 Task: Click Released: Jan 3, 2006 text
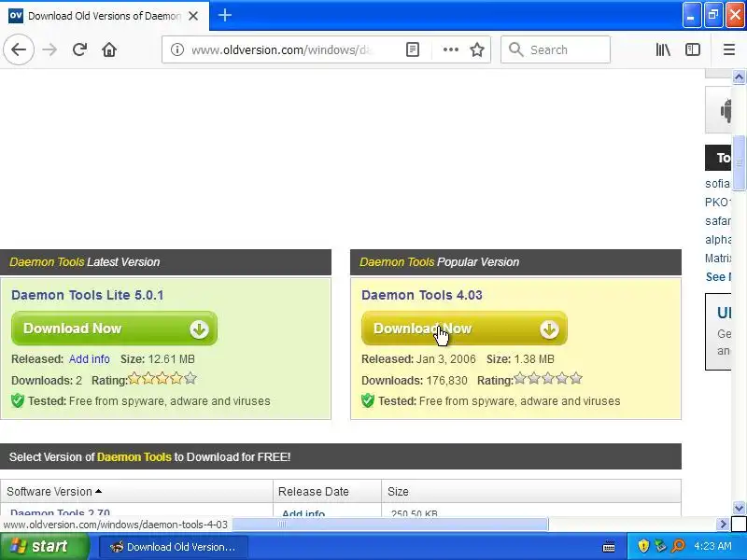(418, 359)
